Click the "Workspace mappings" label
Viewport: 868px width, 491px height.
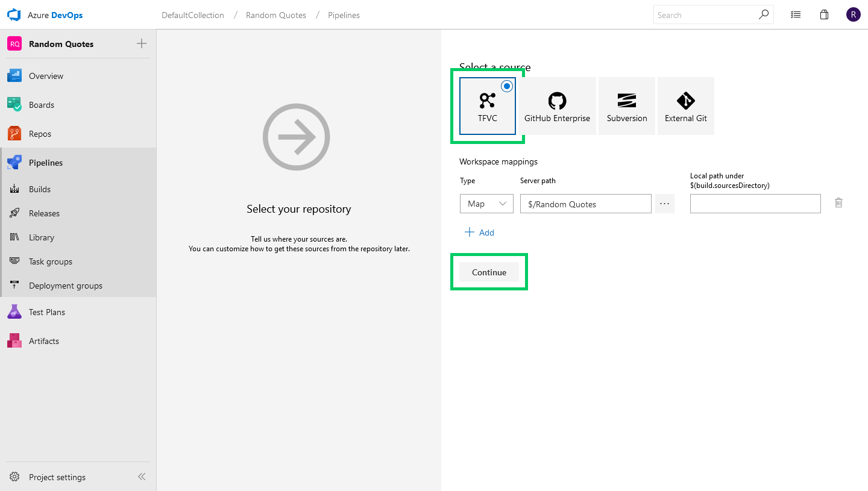[x=498, y=161]
